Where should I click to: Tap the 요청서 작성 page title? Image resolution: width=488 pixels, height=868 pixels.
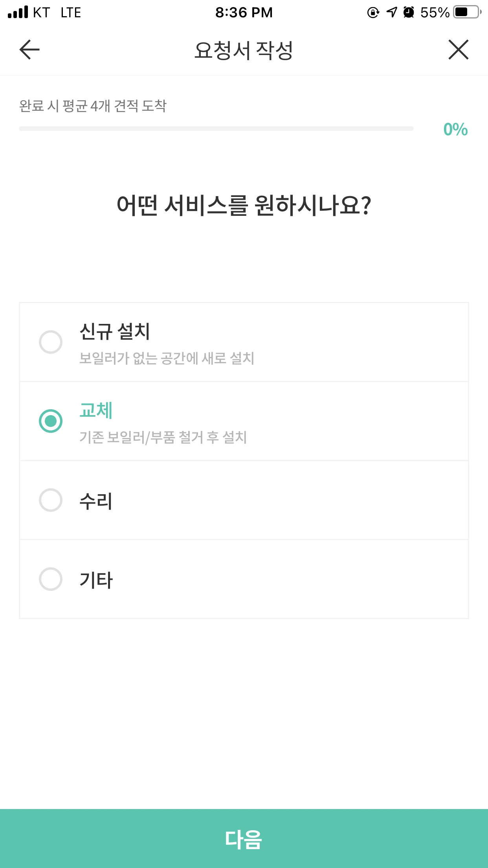[244, 50]
